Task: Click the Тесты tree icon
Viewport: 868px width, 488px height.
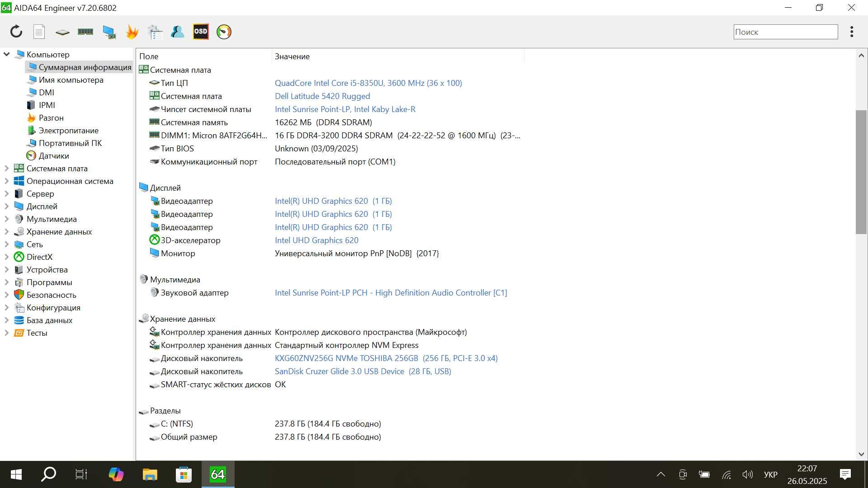Action: click(19, 333)
